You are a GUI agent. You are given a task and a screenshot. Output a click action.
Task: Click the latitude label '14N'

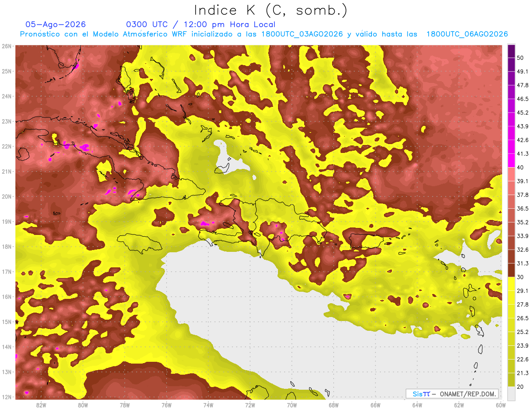[7, 347]
